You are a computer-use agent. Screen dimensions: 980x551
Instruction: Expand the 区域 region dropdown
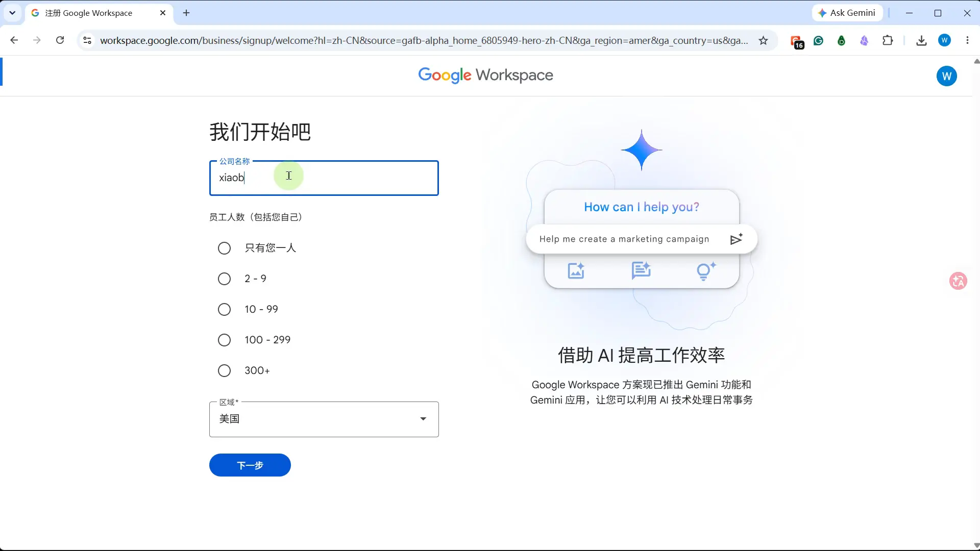[x=324, y=419]
